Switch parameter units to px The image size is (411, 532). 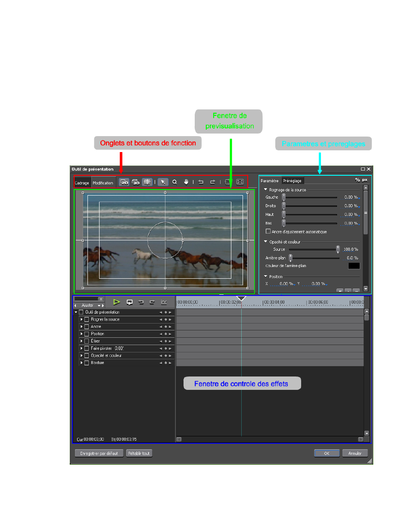pos(364,180)
